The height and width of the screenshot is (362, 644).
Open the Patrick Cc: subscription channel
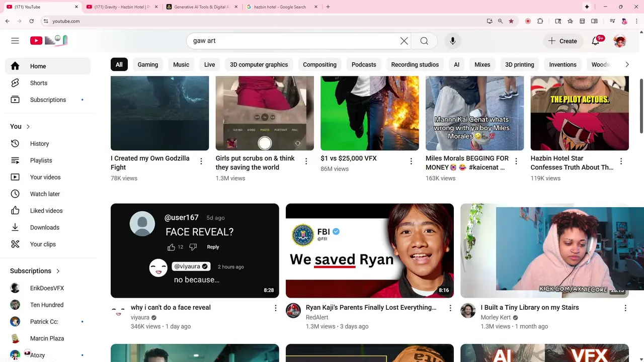point(48,322)
